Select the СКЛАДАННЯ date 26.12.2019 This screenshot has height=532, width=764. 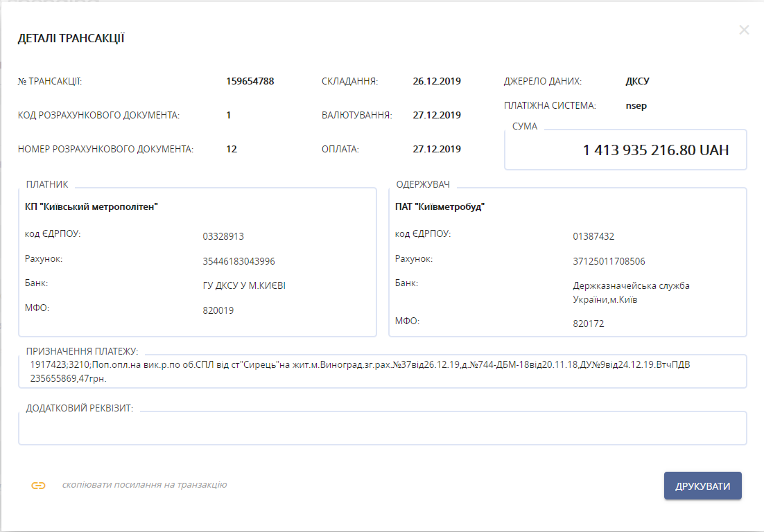click(437, 81)
